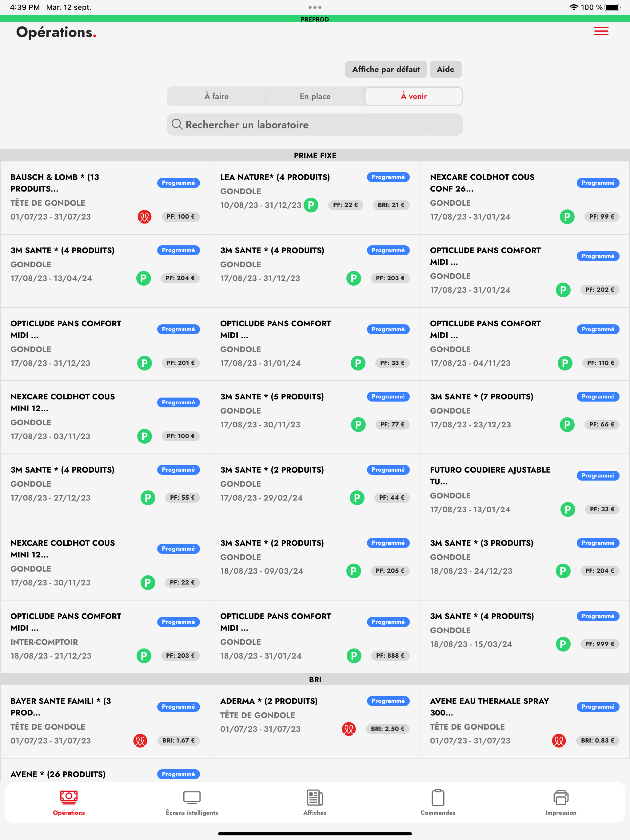
Task: Open Écrans intelligents screen icon
Action: point(192,798)
